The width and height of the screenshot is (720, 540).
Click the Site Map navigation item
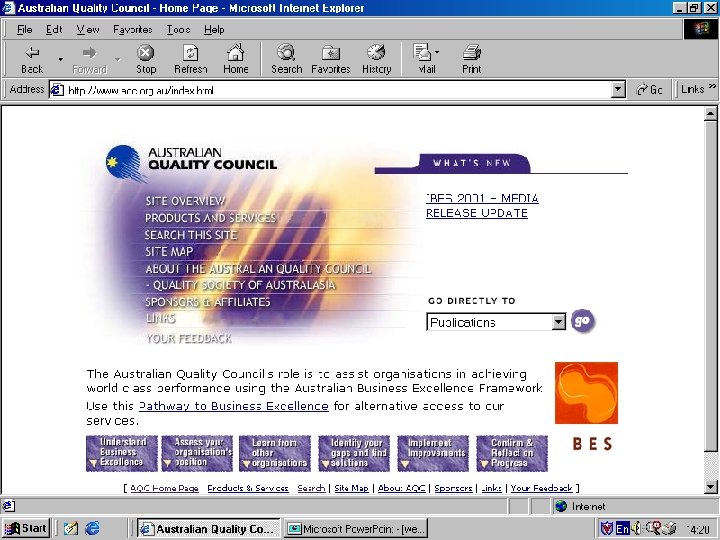point(169,252)
